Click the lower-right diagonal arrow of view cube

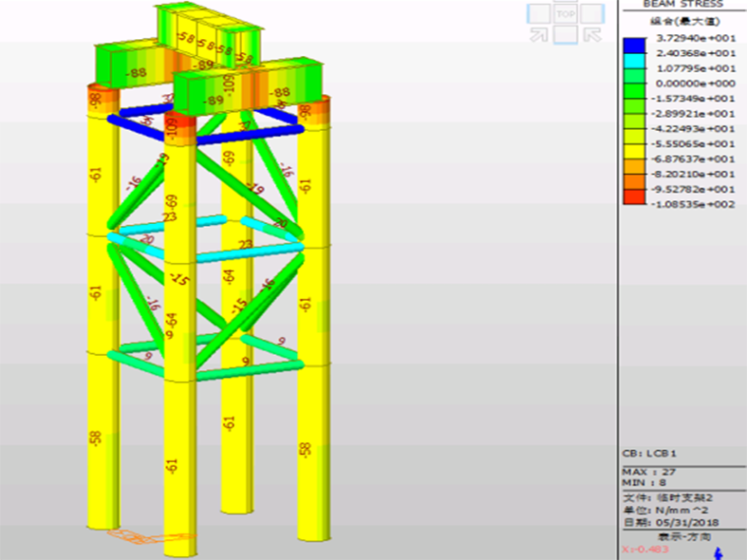click(x=592, y=35)
